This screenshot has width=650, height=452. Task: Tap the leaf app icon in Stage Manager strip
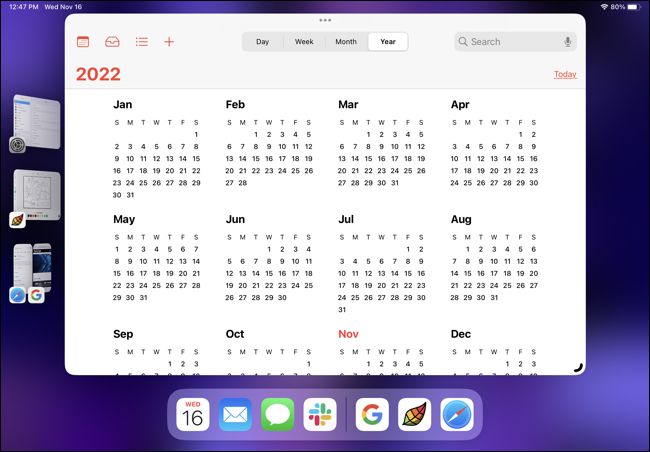click(17, 220)
